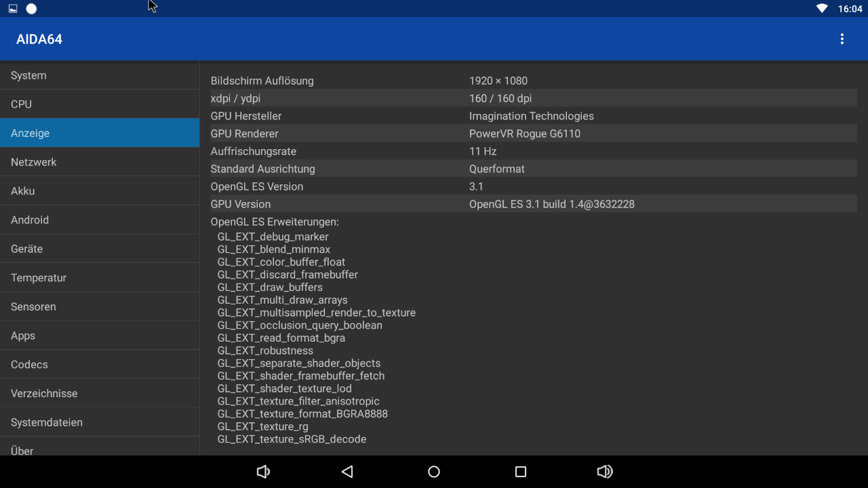The image size is (868, 488).
Task: Select the GL_EXT_blend_minmax extension
Action: (x=274, y=249)
